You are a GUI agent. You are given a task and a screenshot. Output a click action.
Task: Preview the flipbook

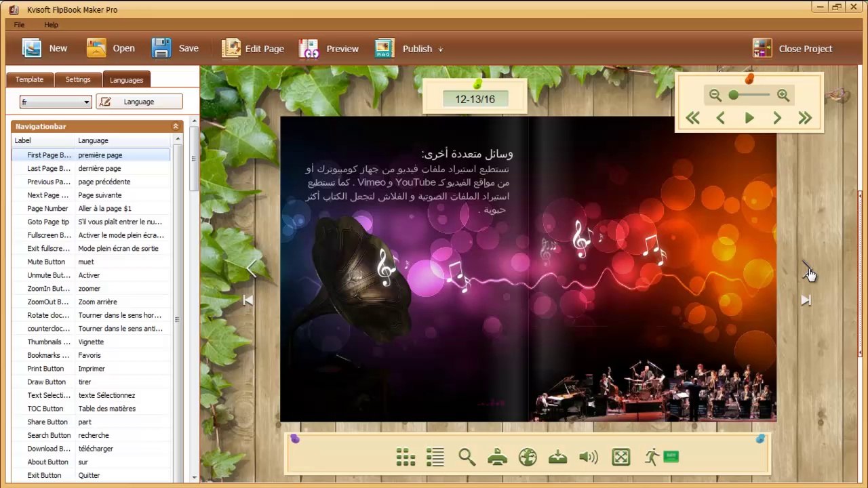pyautogui.click(x=329, y=48)
